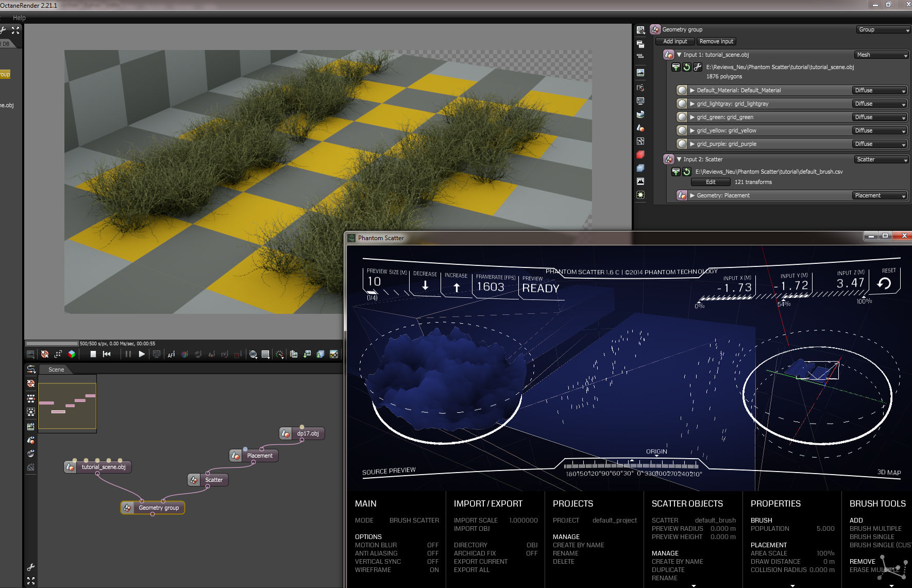Open the Mesh type dropdown for Input 1
Viewport: 912px width, 588px height.
[x=881, y=55]
